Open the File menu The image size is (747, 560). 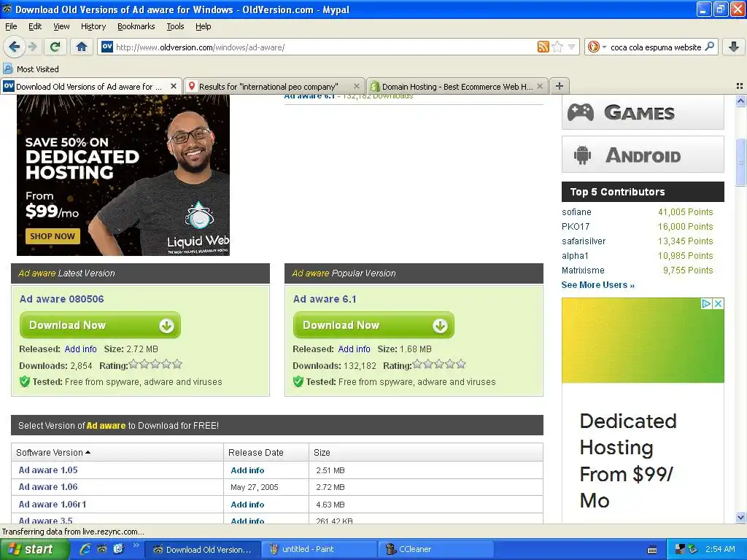tap(11, 26)
